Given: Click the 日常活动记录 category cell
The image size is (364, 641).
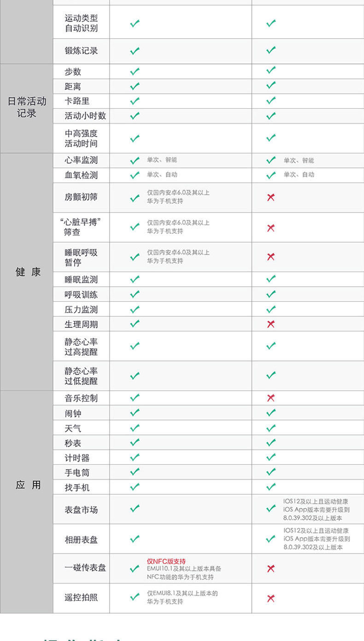Looking at the screenshot, I should coord(27,107).
